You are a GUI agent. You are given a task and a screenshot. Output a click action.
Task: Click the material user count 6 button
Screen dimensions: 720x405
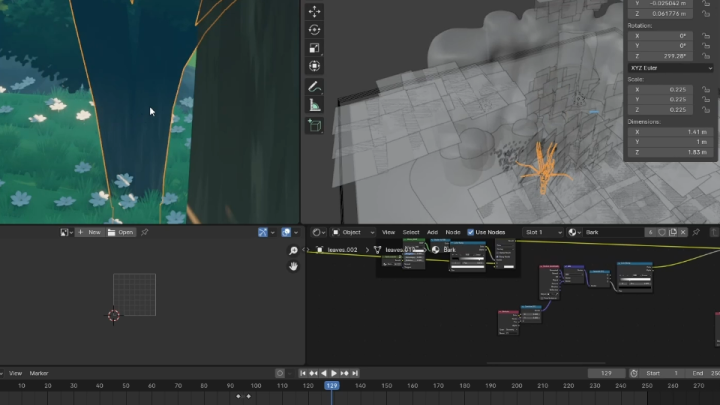[x=651, y=232]
